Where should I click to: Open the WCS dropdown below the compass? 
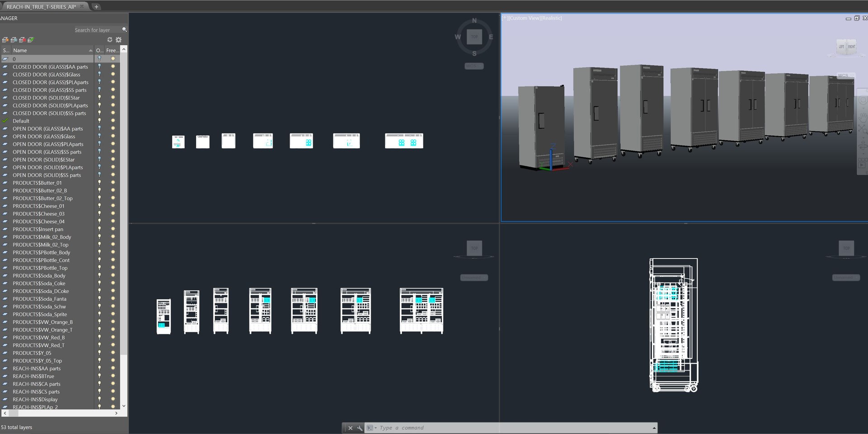click(x=474, y=66)
